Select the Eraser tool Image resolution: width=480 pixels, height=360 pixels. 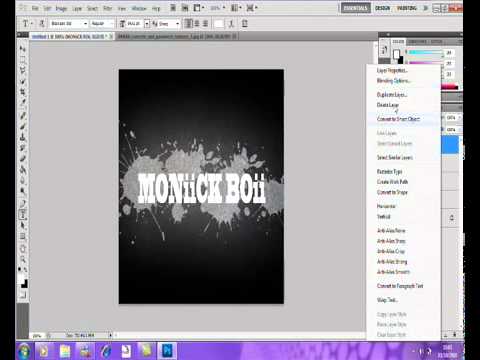(x=22, y=158)
